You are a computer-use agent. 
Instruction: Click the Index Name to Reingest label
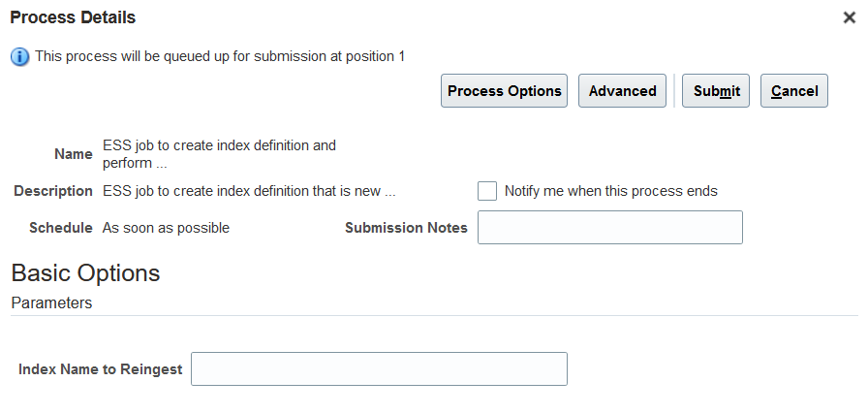click(101, 369)
